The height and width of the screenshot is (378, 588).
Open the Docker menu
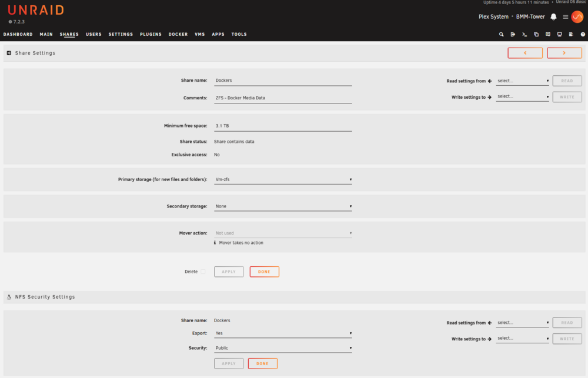pyautogui.click(x=178, y=34)
